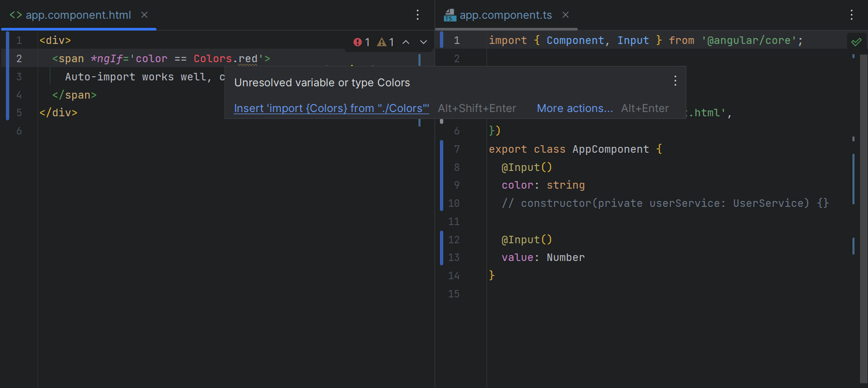Click the red error count indicator
This screenshot has width=868, height=388.
click(x=361, y=42)
